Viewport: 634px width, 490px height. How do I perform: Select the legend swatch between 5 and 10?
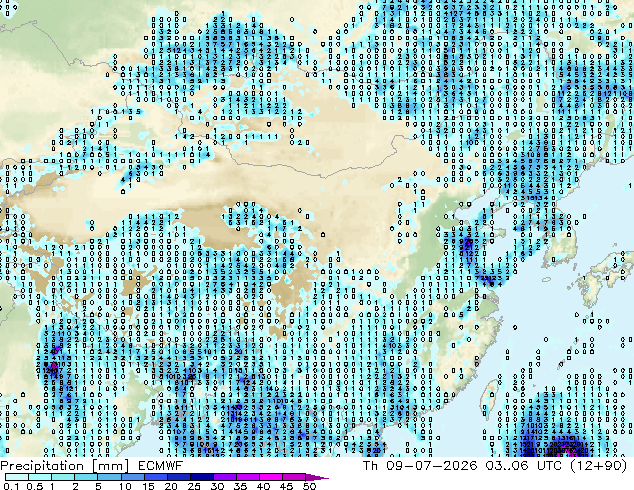tap(109, 477)
